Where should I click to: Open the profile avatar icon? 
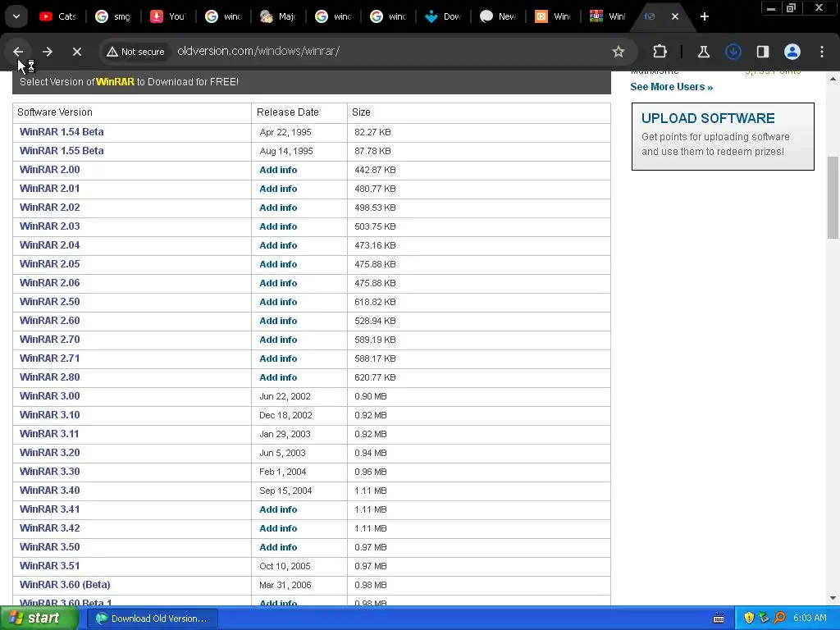[x=792, y=52]
